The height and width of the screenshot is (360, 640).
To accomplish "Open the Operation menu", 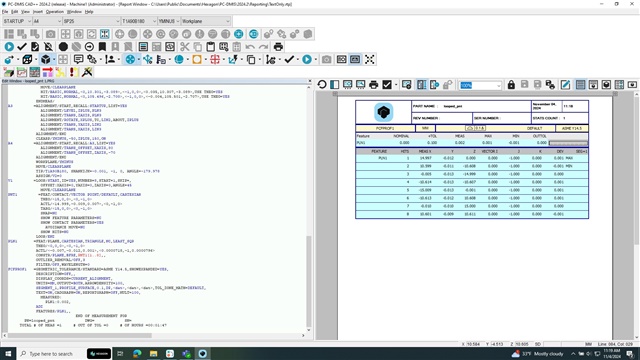I will [x=55, y=12].
